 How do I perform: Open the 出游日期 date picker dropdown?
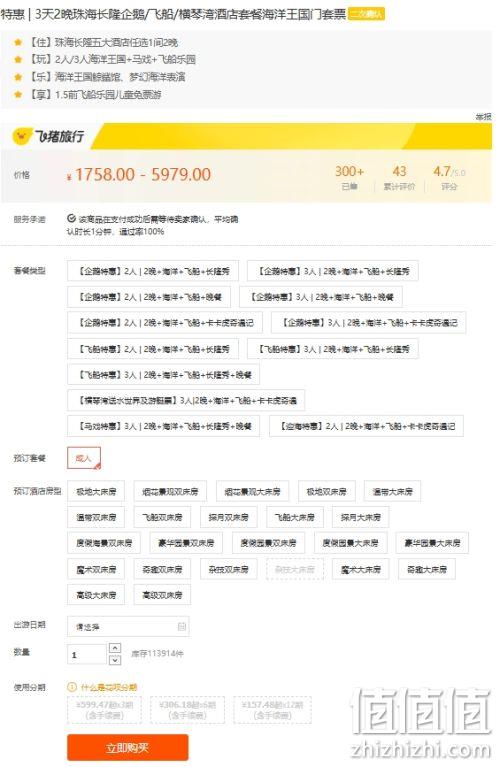(128, 626)
